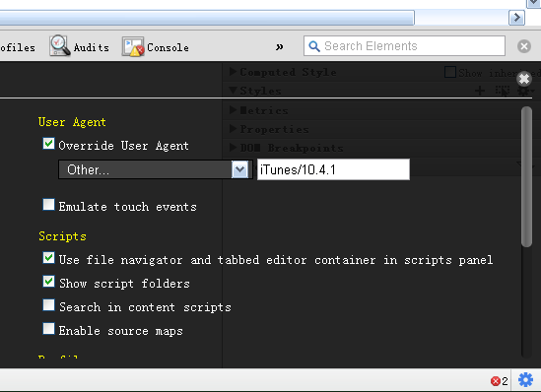Click the settings panel vertical scrollbar
Screen dimensions: 541x392
click(x=526, y=177)
